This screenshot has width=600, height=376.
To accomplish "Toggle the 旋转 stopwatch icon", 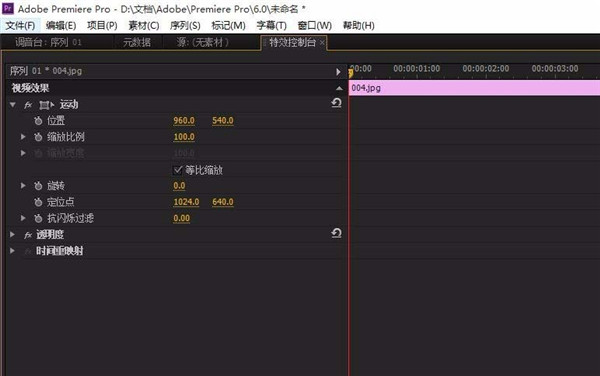I will [38, 186].
